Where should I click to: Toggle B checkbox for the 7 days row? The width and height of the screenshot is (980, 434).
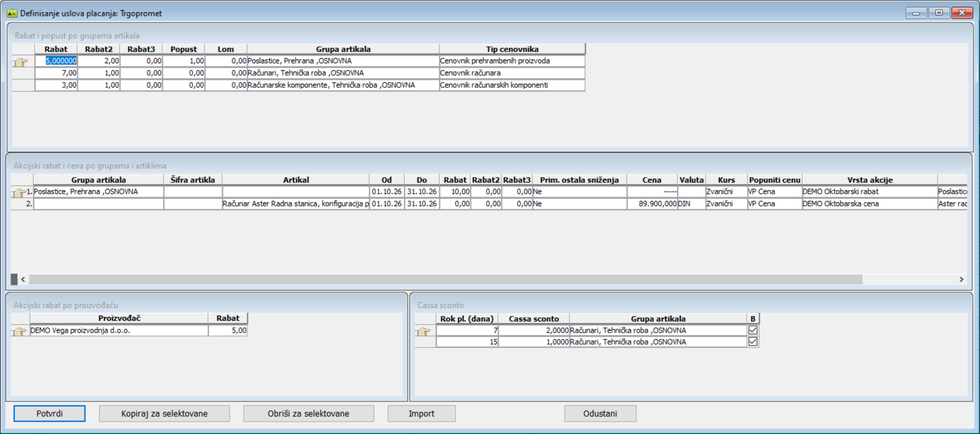click(753, 330)
